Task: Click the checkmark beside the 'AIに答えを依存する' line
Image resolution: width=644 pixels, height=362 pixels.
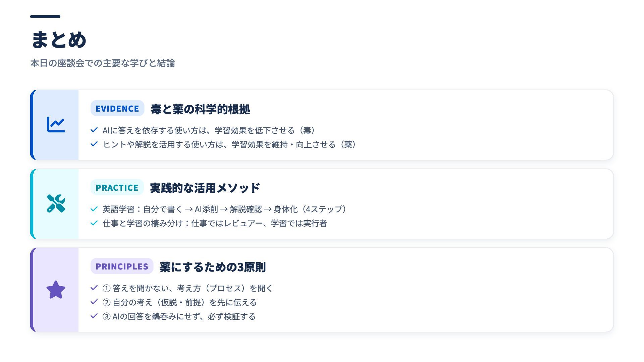Action: coord(94,130)
